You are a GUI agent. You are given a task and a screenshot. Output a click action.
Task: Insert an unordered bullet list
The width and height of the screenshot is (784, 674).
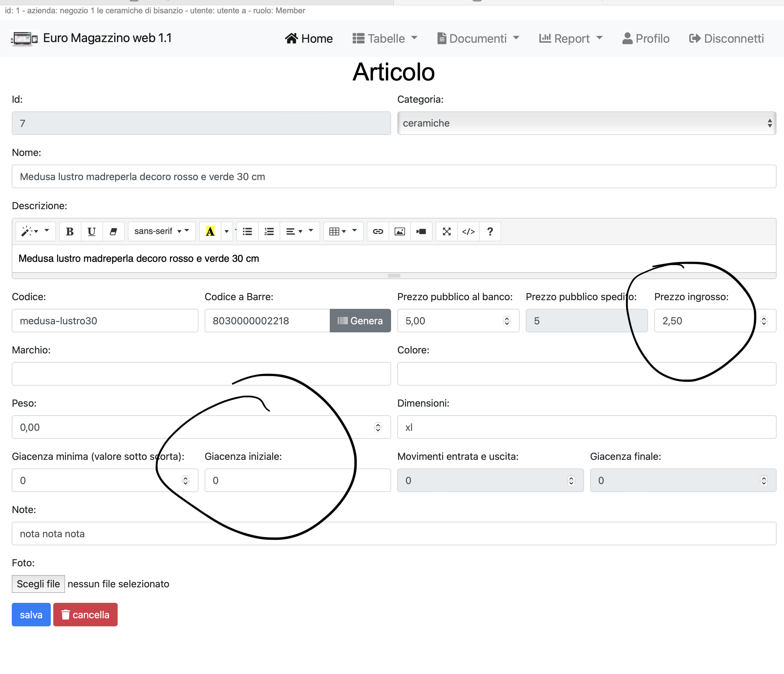247,231
